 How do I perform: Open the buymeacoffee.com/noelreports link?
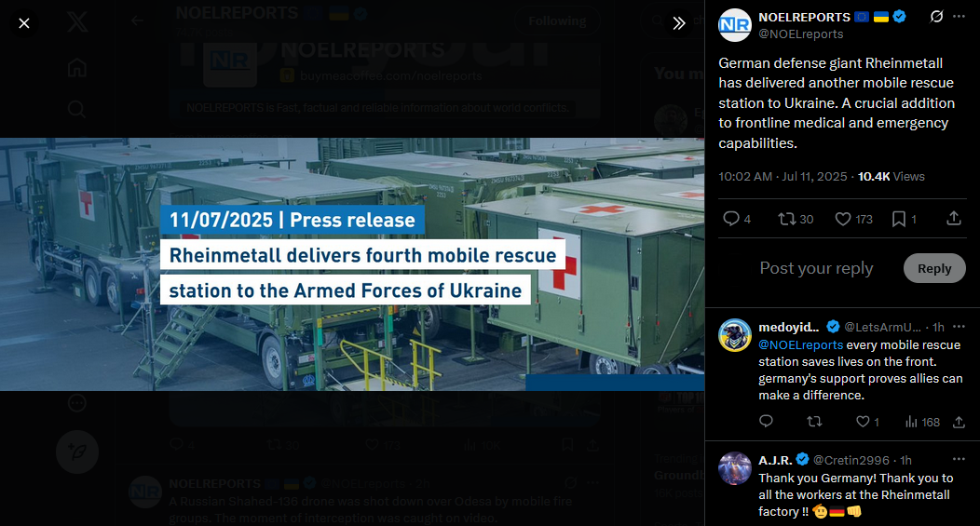pyautogui.click(x=390, y=76)
